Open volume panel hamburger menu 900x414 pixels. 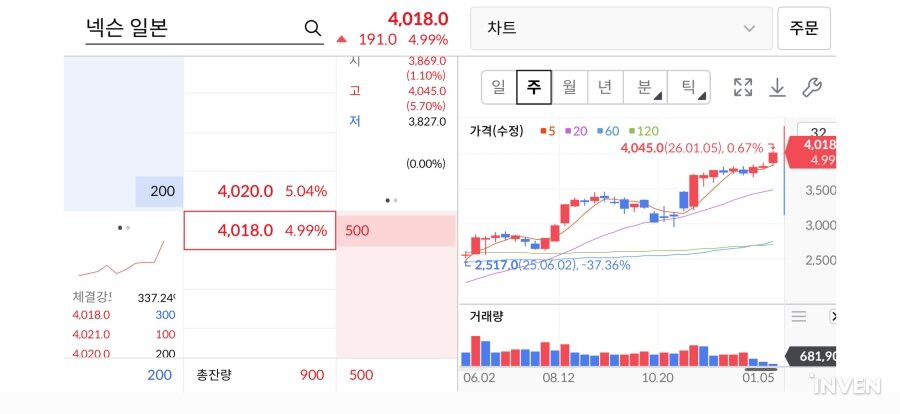coord(799,316)
